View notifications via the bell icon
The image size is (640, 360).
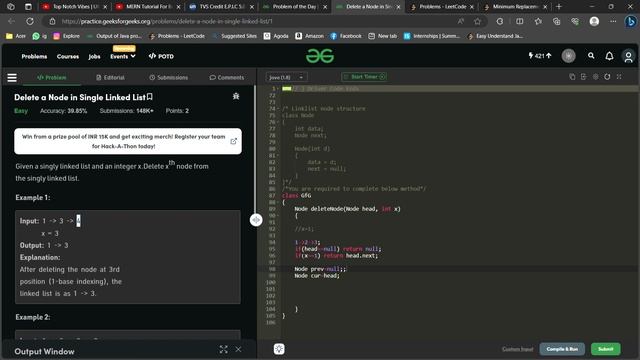tap(609, 56)
